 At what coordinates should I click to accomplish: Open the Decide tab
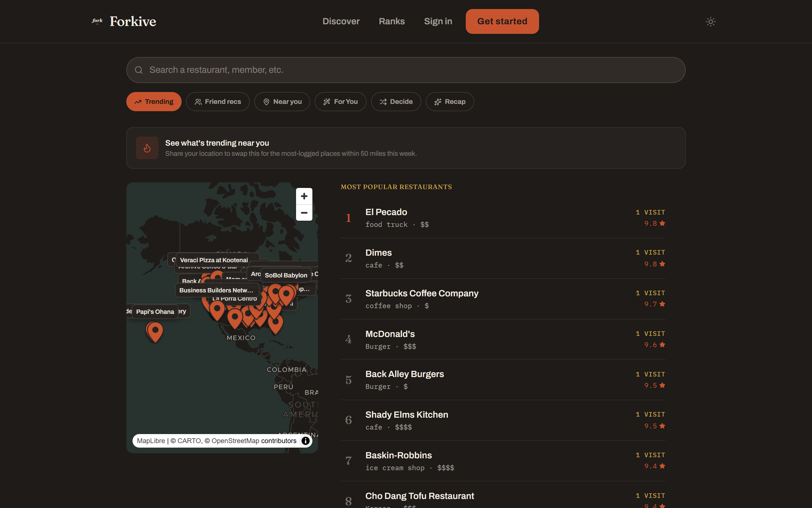pos(396,102)
